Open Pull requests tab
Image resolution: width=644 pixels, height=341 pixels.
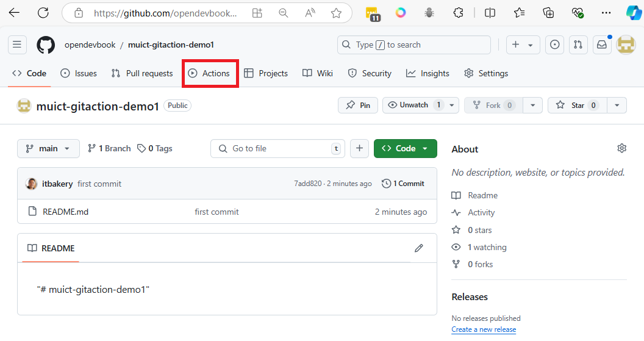(142, 74)
